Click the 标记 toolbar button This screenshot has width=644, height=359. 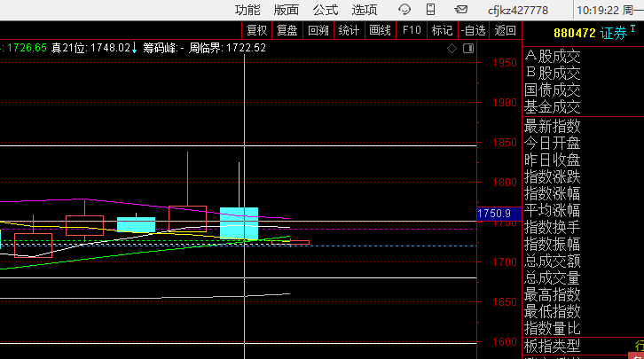point(443,30)
